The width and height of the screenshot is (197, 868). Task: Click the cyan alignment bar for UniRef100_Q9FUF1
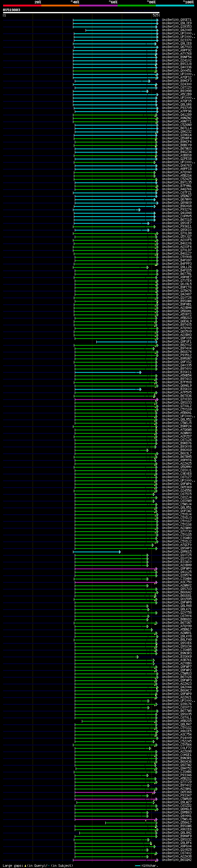coord(127,342)
